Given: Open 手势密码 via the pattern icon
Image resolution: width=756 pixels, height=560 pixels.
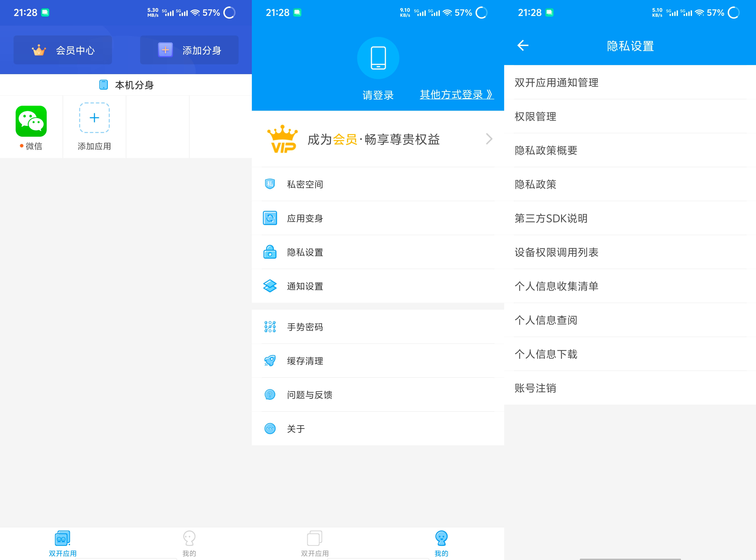Looking at the screenshot, I should pyautogui.click(x=270, y=327).
